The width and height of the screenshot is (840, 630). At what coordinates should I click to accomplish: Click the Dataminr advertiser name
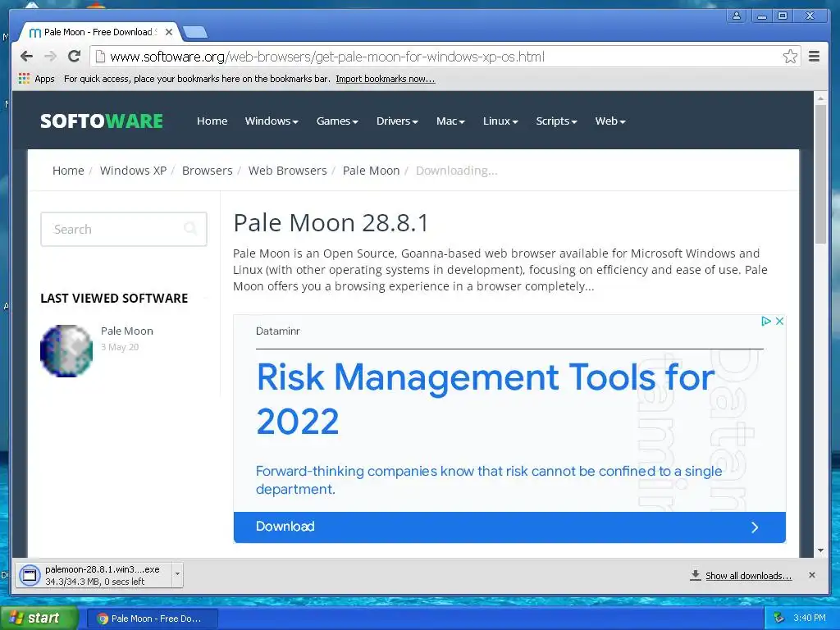coord(277,331)
